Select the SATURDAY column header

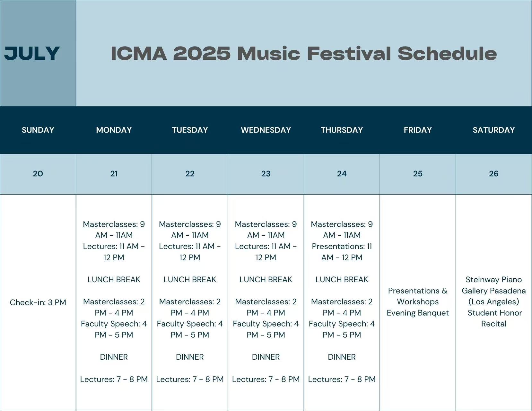click(494, 130)
